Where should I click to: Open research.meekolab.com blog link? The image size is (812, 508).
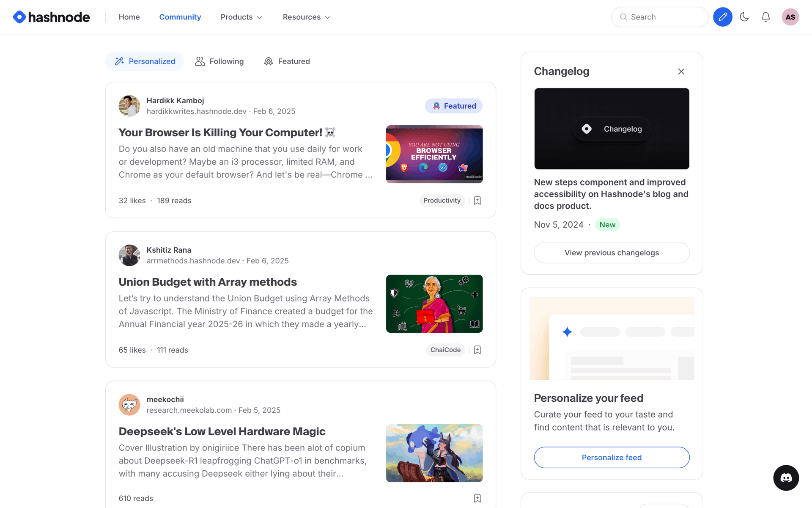coord(189,410)
